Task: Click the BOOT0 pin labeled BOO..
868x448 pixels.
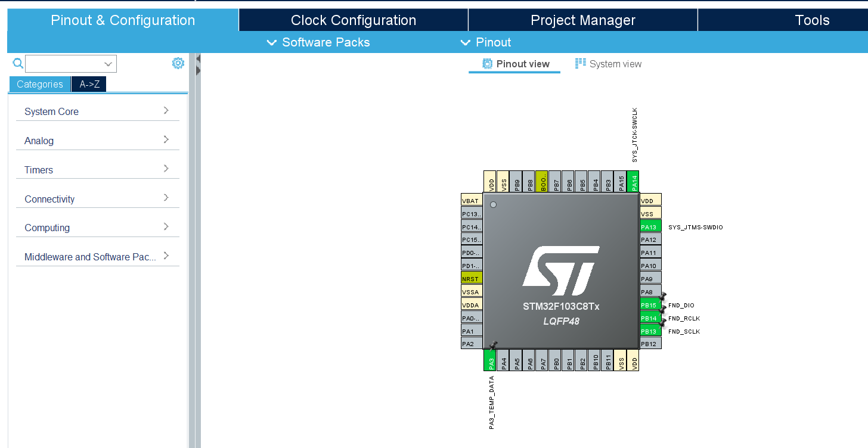Action: point(542,182)
